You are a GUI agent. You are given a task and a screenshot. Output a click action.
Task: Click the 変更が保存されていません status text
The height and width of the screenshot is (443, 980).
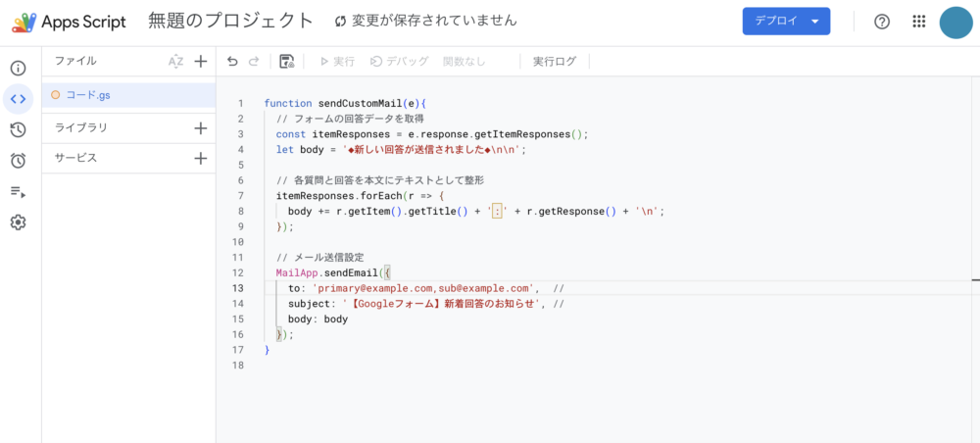(x=434, y=22)
